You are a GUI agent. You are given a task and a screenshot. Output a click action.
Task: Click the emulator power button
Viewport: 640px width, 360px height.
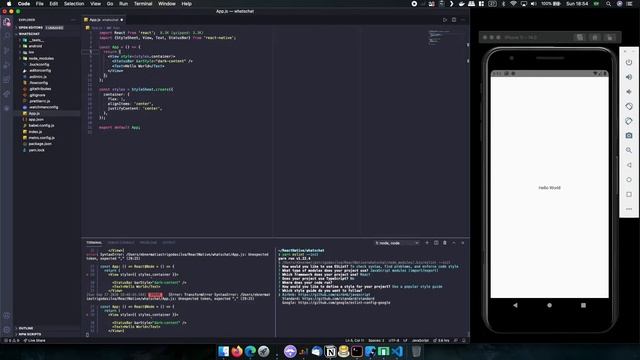tap(629, 62)
